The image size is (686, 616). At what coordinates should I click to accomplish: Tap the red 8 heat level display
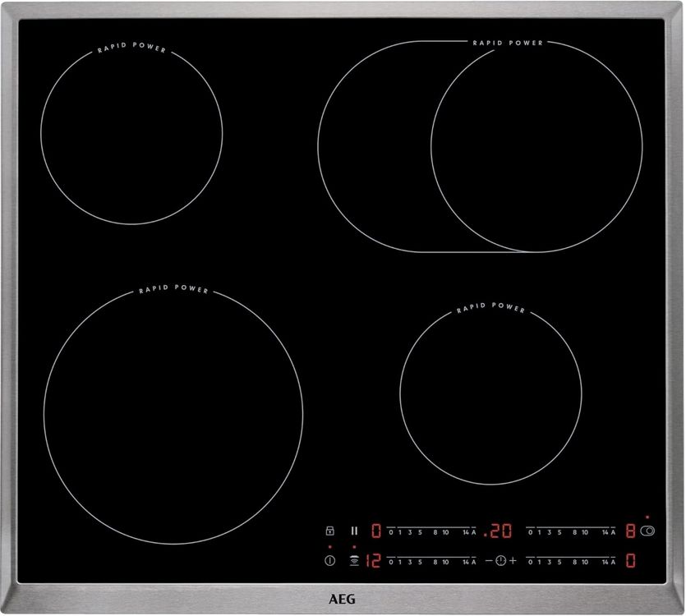click(630, 531)
